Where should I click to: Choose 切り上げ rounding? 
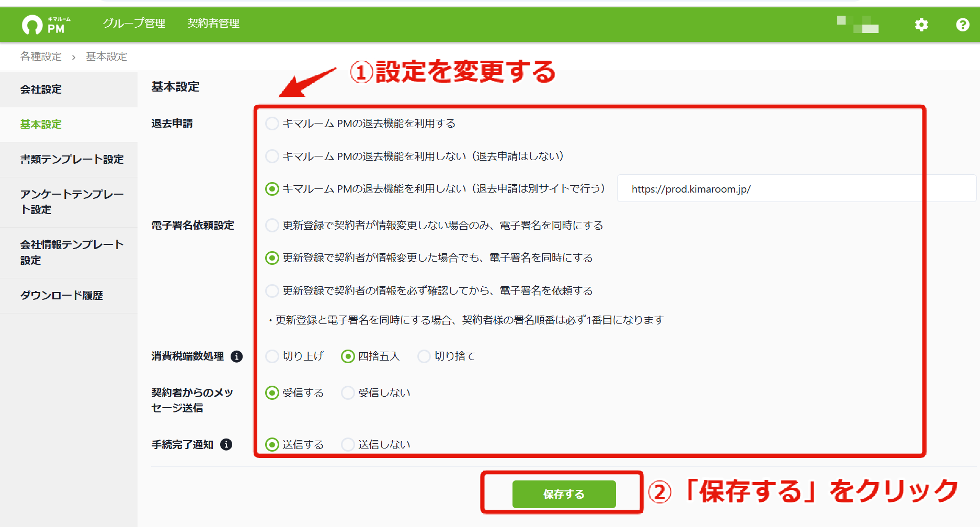pyautogui.click(x=272, y=356)
